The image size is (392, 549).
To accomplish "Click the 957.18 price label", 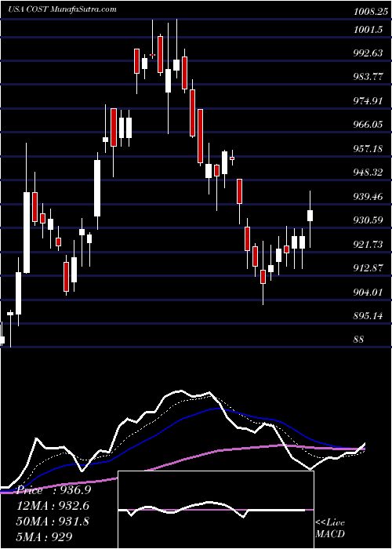I will tap(368, 149).
